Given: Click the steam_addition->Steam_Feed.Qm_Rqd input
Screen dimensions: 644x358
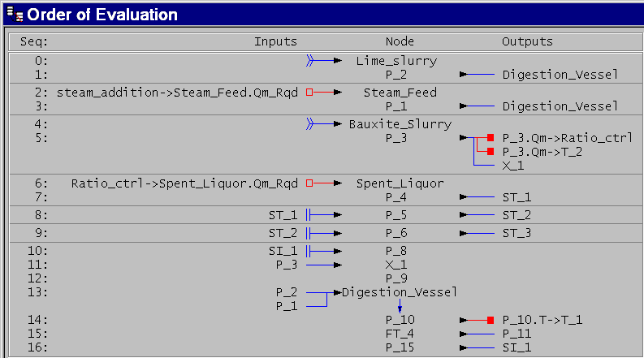Looking at the screenshot, I should [177, 93].
